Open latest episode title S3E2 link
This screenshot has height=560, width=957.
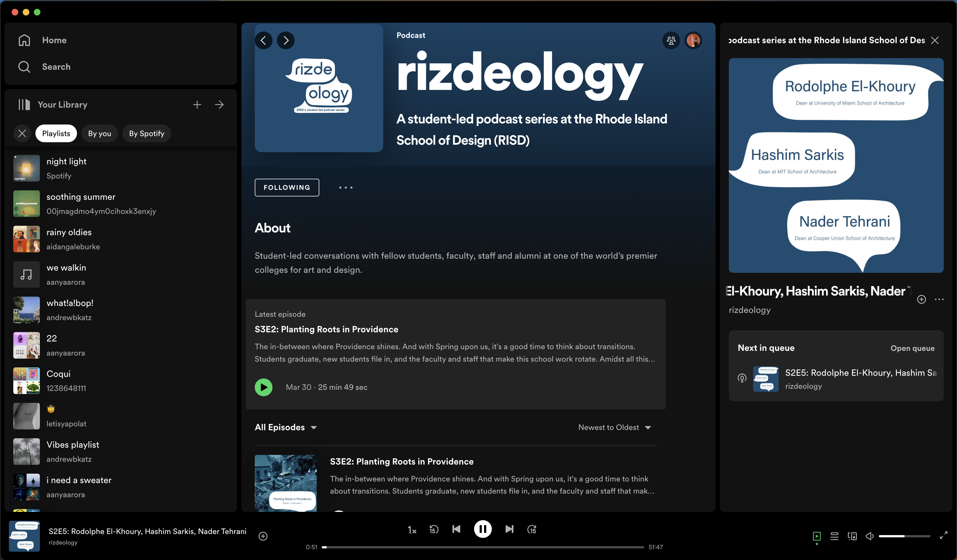pyautogui.click(x=326, y=329)
